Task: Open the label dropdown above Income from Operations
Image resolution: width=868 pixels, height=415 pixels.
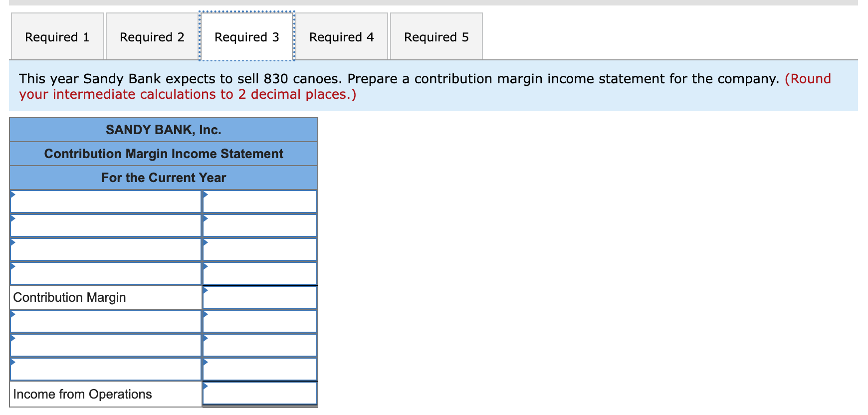Action: (x=106, y=369)
